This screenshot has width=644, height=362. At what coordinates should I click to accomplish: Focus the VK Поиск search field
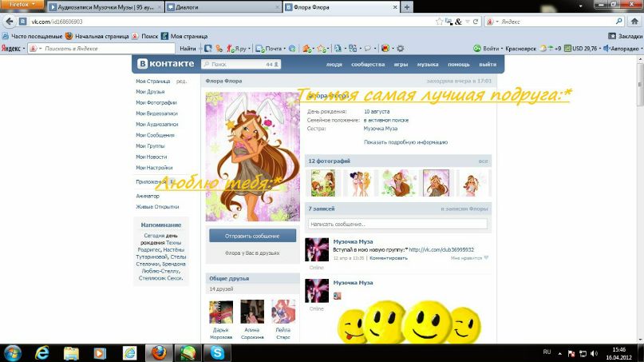241,64
